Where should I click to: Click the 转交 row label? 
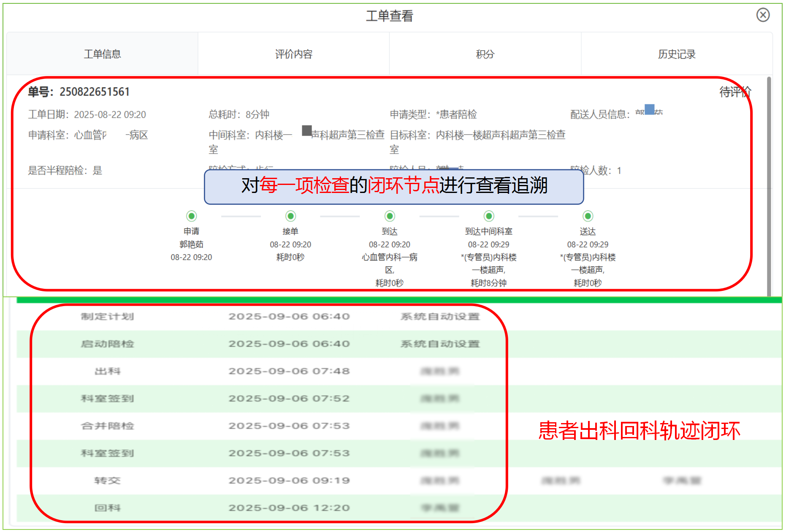[108, 480]
